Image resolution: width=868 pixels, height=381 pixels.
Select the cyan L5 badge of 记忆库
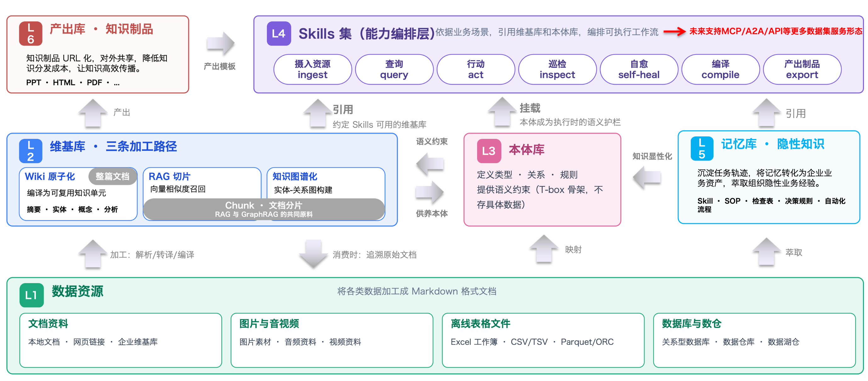702,148
